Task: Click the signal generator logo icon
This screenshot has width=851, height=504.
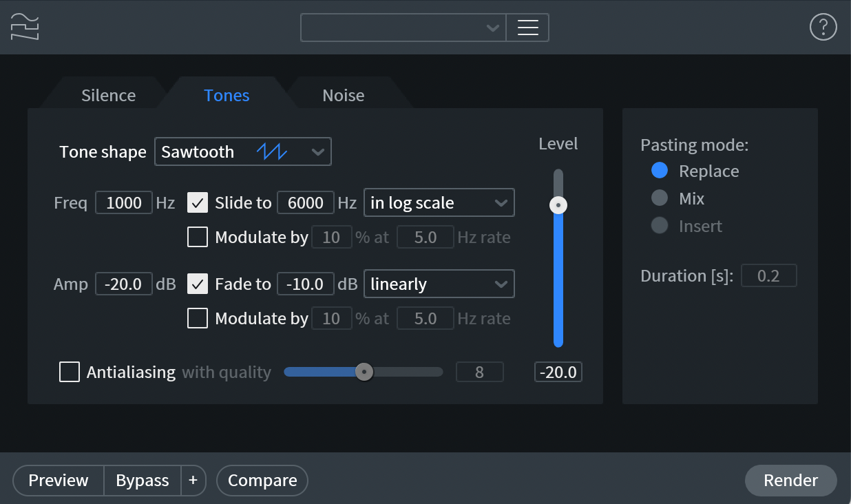Action: (25, 27)
